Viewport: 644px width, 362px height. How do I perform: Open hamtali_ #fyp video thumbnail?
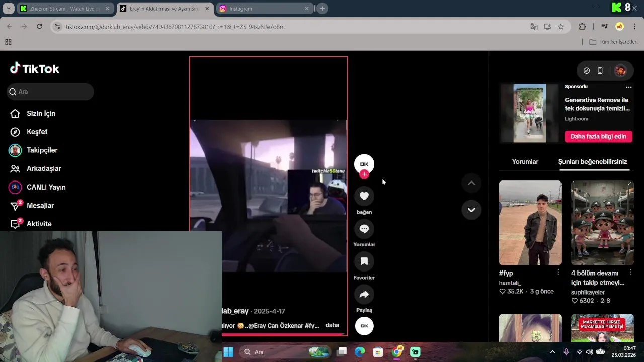click(530, 223)
